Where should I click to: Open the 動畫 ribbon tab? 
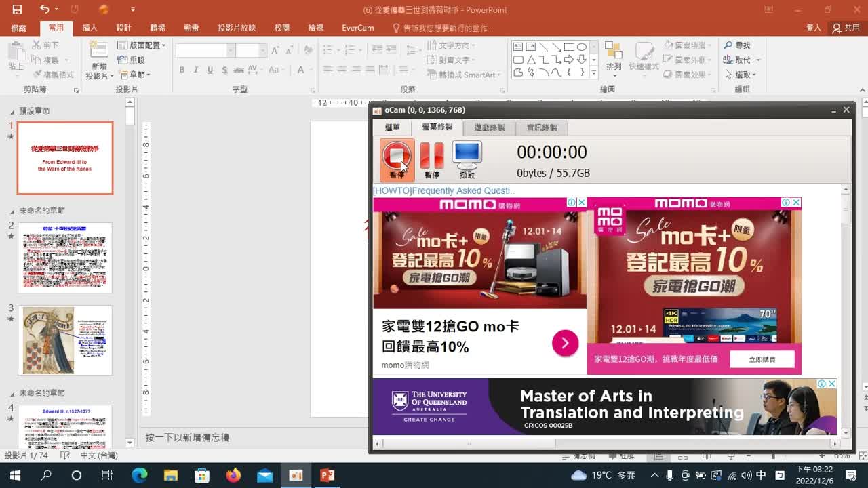(191, 28)
